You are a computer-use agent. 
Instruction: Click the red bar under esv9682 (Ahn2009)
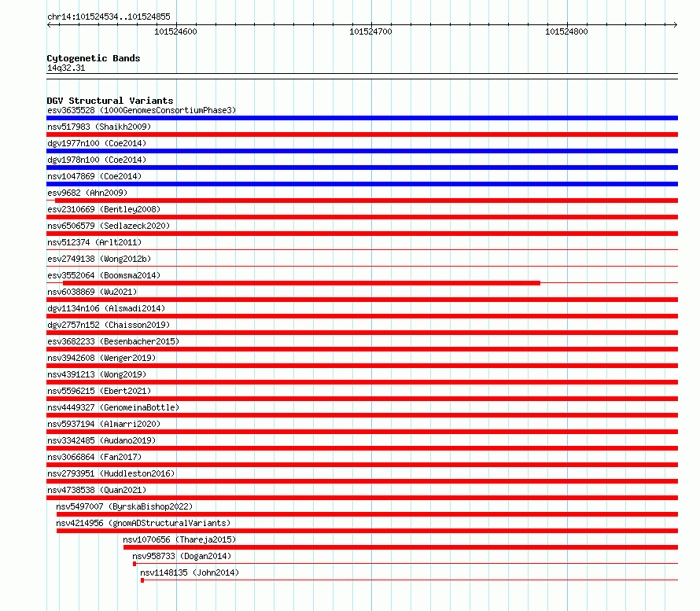(366, 201)
